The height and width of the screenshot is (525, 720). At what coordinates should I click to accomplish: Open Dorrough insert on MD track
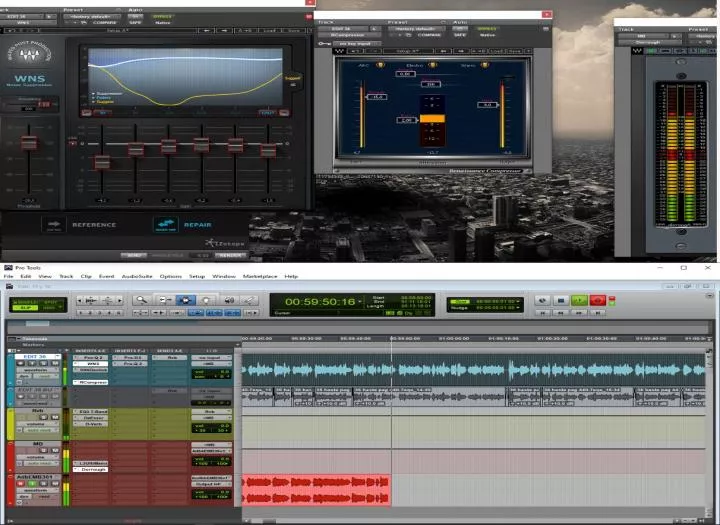pos(90,469)
